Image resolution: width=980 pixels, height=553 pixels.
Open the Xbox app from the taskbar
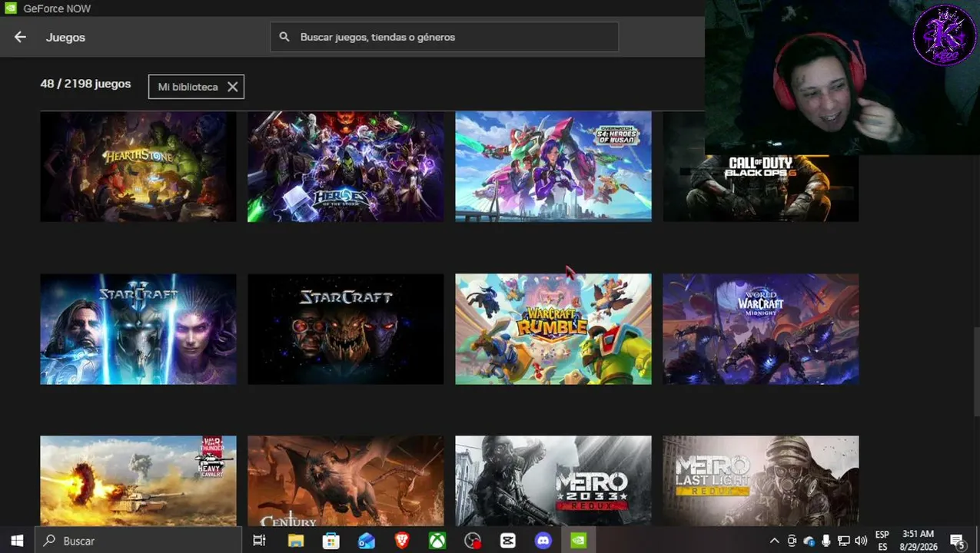click(437, 541)
